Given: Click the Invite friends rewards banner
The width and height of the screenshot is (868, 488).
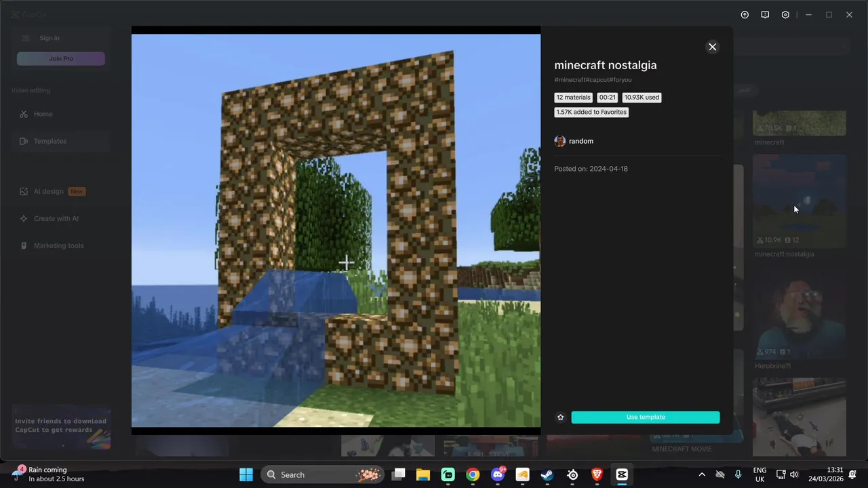Looking at the screenshot, I should tap(61, 427).
